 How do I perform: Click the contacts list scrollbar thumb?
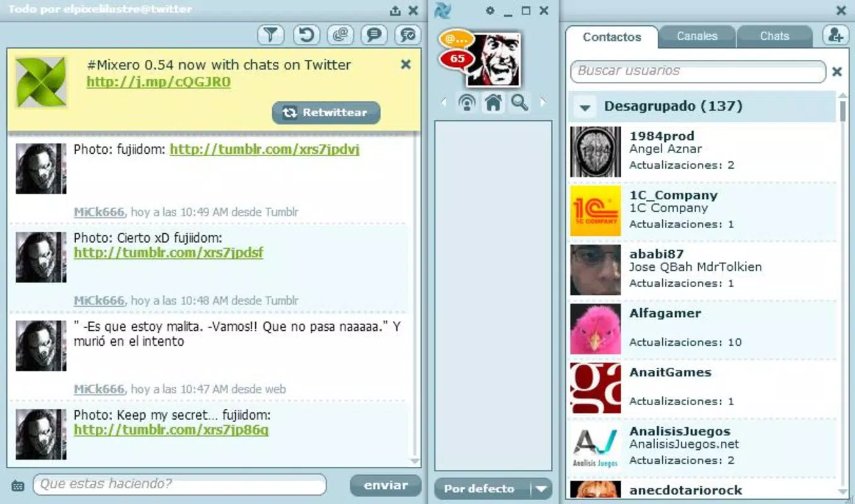[842, 111]
